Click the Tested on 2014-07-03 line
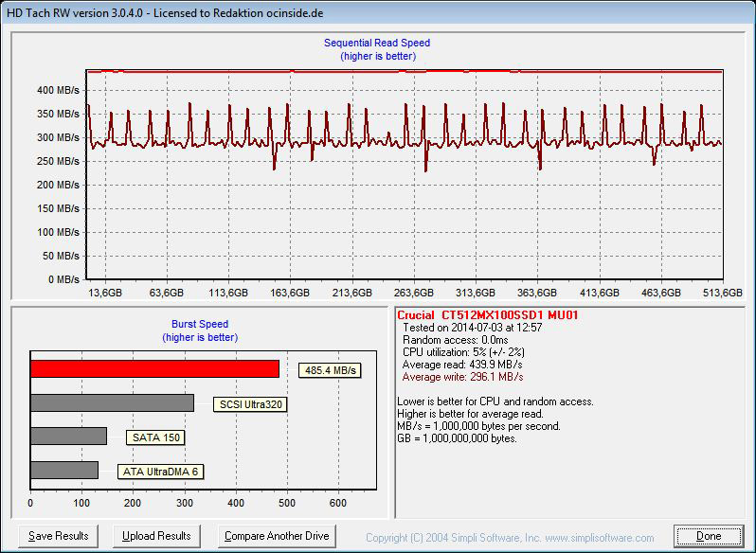The width and height of the screenshot is (756, 553). click(472, 328)
